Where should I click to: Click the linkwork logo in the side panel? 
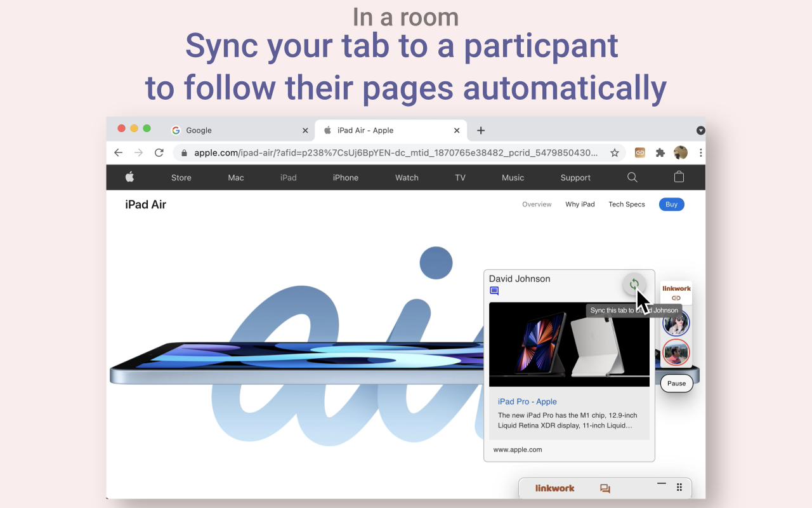676,288
